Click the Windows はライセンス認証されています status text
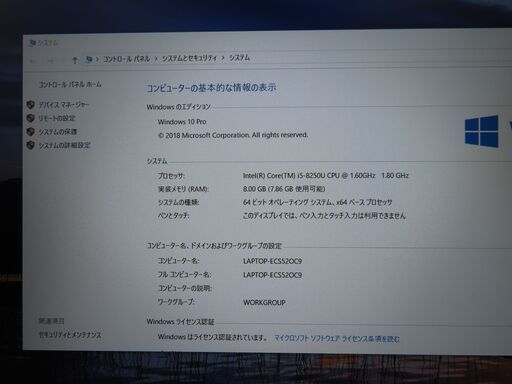Image resolution: width=512 pixels, height=384 pixels. (212, 337)
